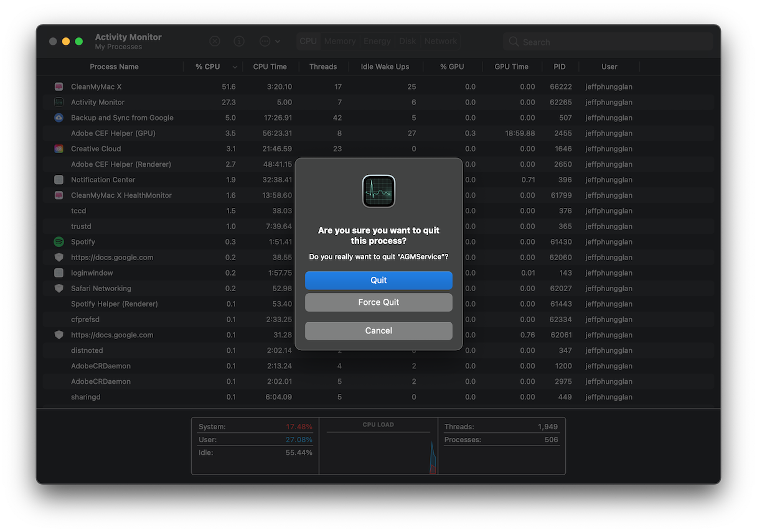Click the Threads 1,949 statistic
Viewport: 757px width, 532px height.
tap(501, 427)
